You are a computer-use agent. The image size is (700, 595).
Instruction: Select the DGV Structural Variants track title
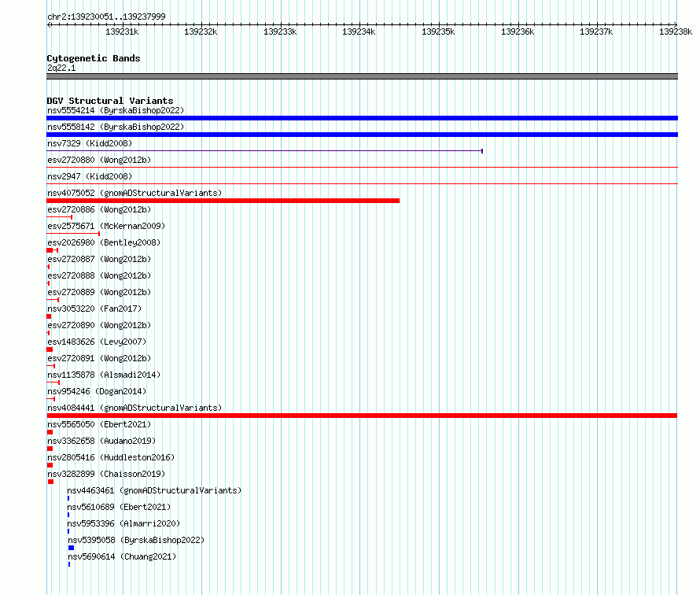(x=110, y=101)
